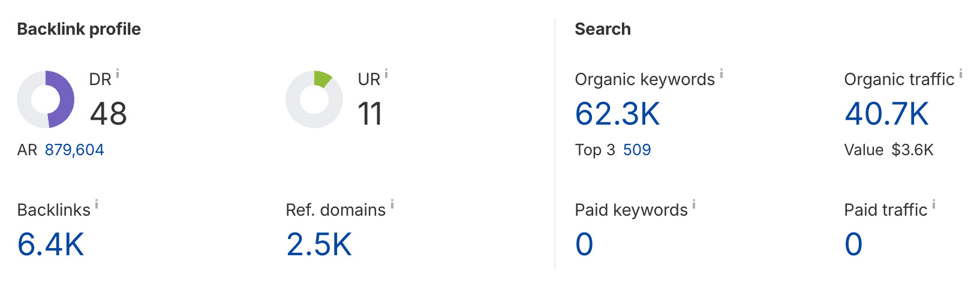Image resolution: width=980 pixels, height=284 pixels.
Task: Click the Ref. domains info icon
Action: click(392, 204)
